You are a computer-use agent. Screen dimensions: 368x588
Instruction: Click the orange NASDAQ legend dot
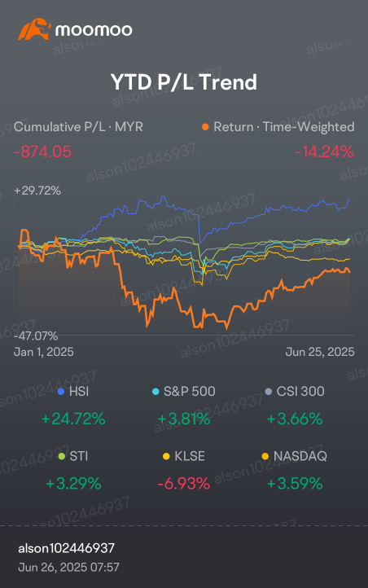265,456
